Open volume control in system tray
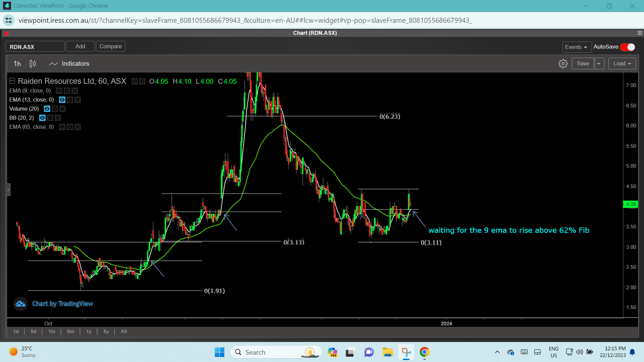 579,352
